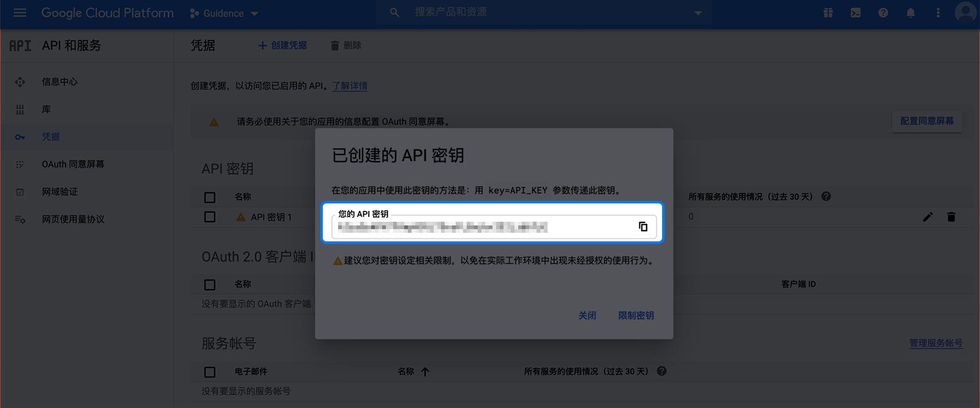The width and height of the screenshot is (980, 408).
Task: Click 创建凭据 button
Action: pos(282,45)
